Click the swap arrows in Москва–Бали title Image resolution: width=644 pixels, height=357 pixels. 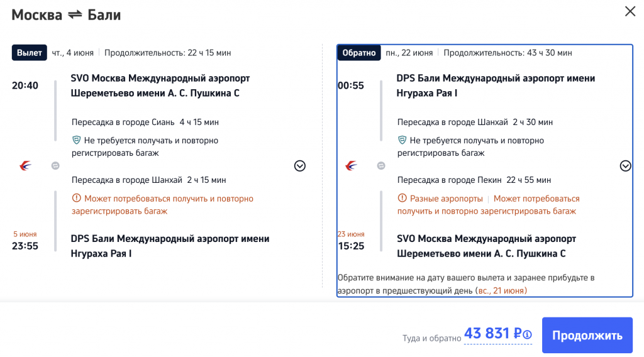pyautogui.click(x=75, y=14)
